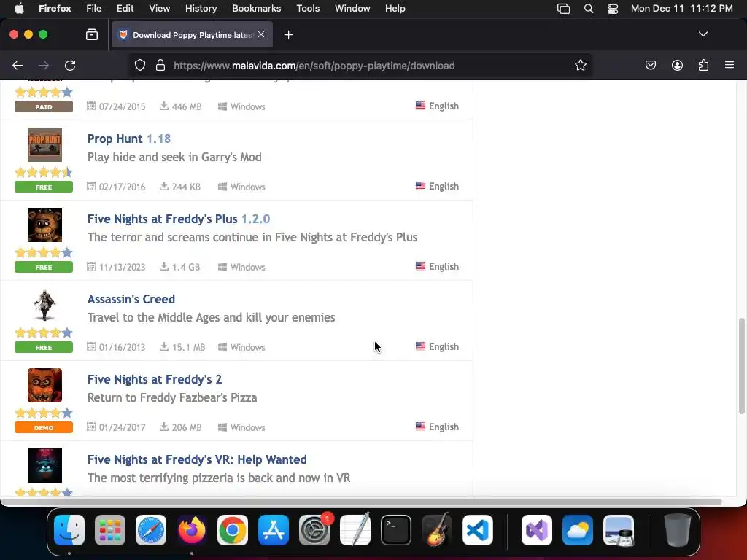Open the extensions puzzle icon
The width and height of the screenshot is (747, 560).
click(703, 65)
